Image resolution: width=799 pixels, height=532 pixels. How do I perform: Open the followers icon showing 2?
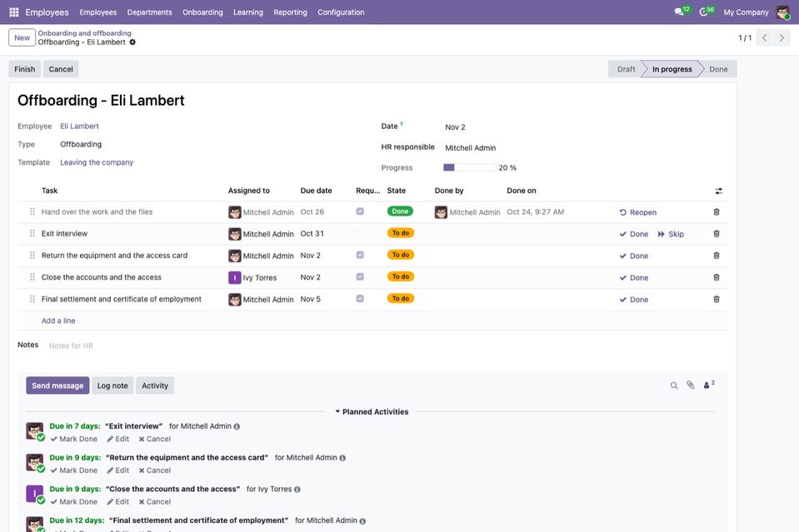pyautogui.click(x=709, y=385)
